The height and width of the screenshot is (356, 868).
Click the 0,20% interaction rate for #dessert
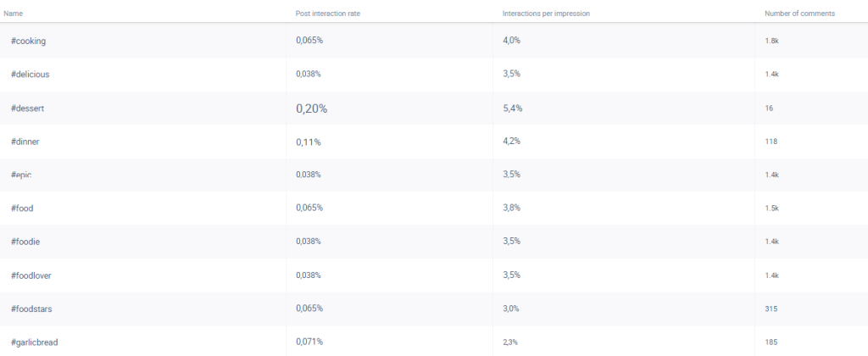pyautogui.click(x=311, y=108)
